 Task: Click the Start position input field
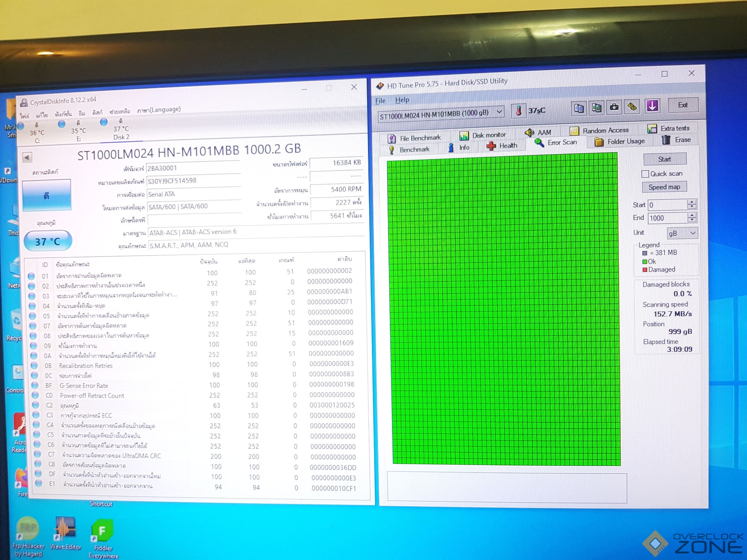point(667,205)
